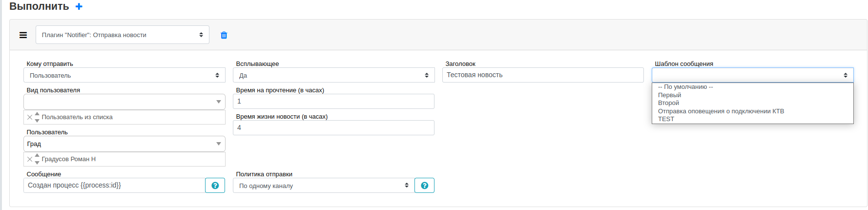Select TEST template option

[x=753, y=119]
